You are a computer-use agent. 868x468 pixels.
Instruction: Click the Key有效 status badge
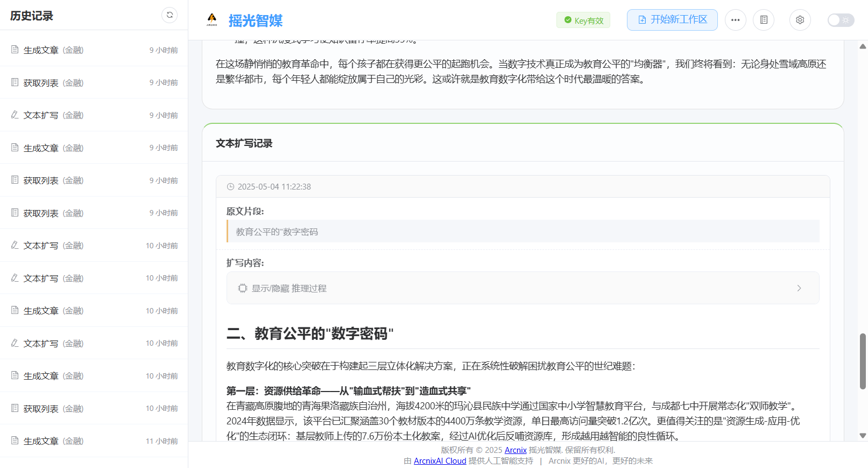coord(583,20)
